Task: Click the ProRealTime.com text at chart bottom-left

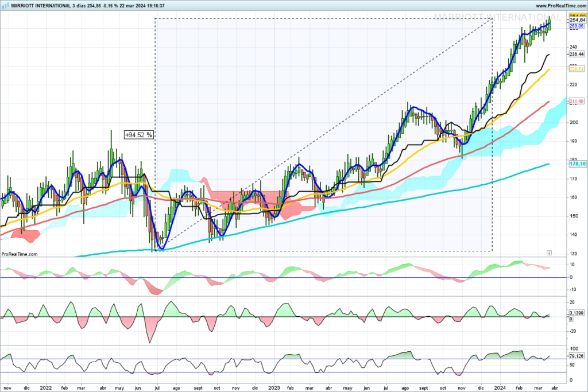Action: (x=20, y=254)
